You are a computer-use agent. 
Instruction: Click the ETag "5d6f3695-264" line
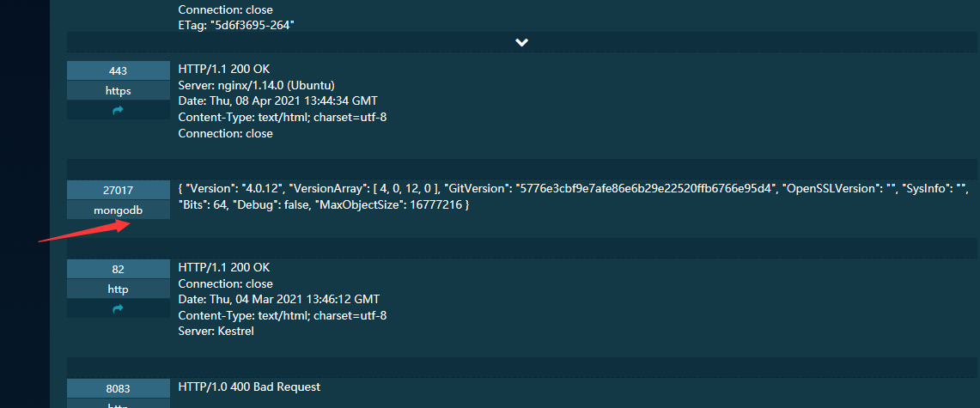click(236, 26)
